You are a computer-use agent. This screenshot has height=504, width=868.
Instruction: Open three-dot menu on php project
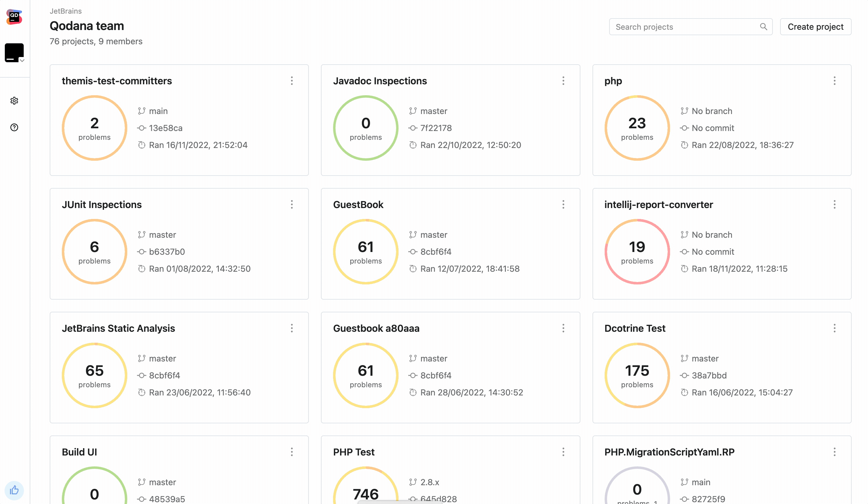click(x=834, y=81)
